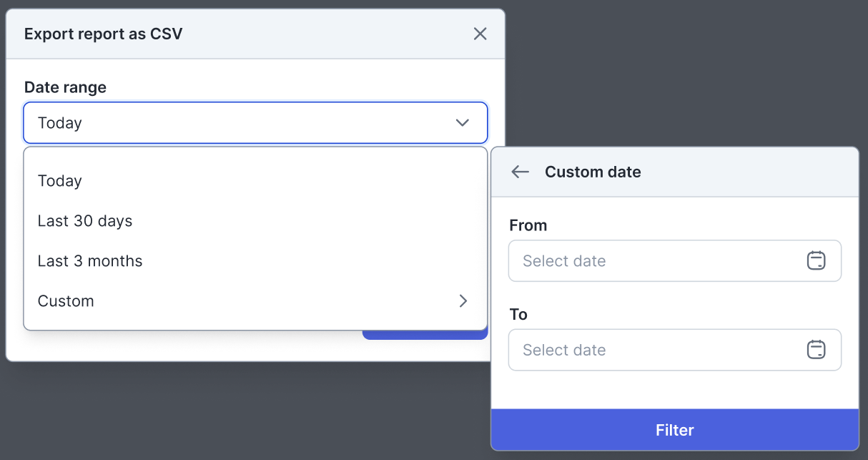Select the Today option in the list
Image resolution: width=868 pixels, height=460 pixels.
(x=60, y=181)
